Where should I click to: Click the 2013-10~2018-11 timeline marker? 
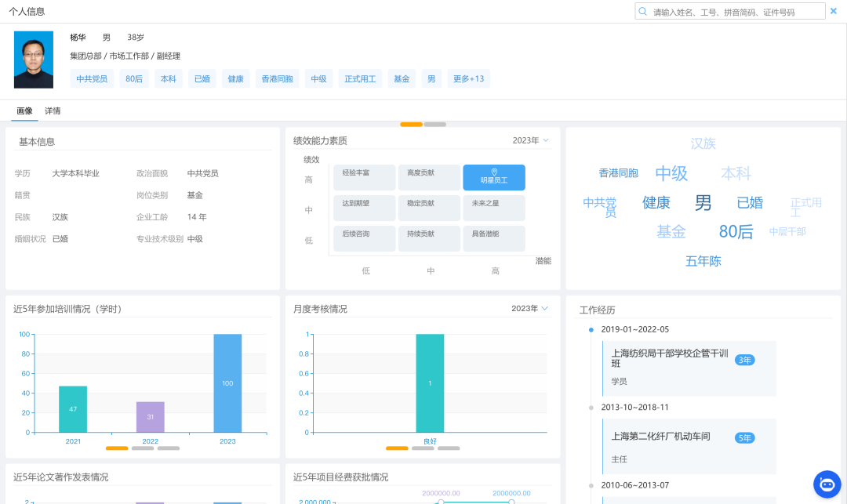click(591, 408)
